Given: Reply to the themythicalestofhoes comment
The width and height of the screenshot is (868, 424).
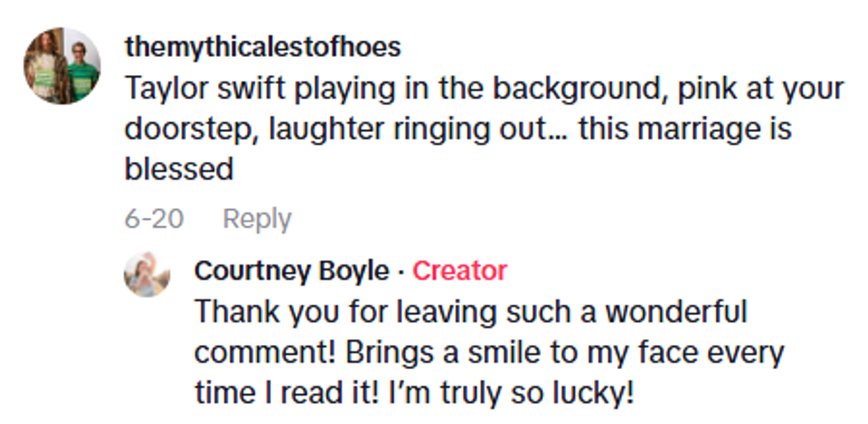Looking at the screenshot, I should pos(257,219).
